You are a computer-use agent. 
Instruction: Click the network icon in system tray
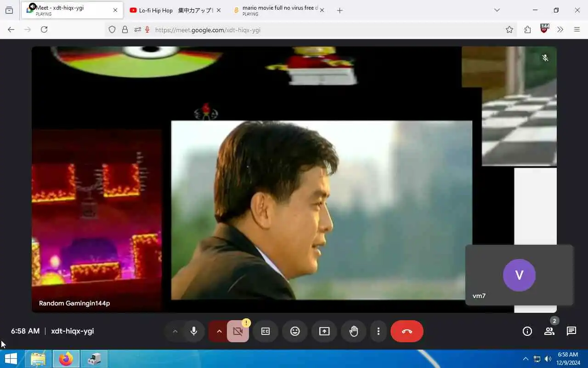[x=537, y=359]
